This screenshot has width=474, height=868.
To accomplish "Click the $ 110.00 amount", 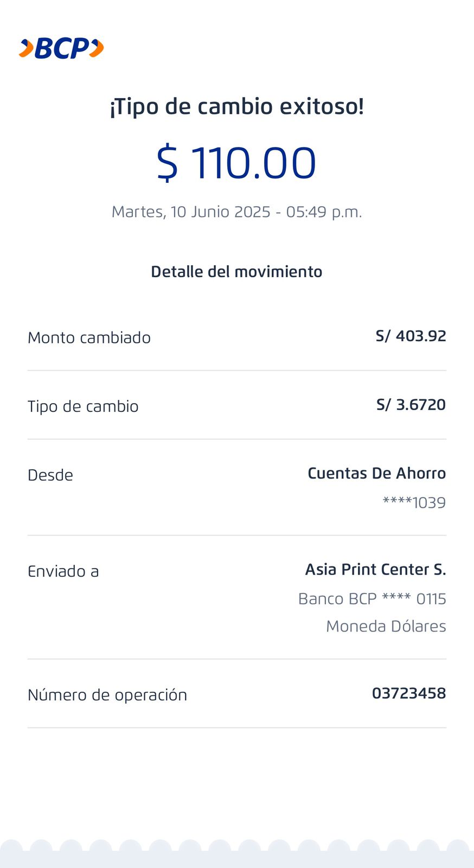I will [x=236, y=163].
